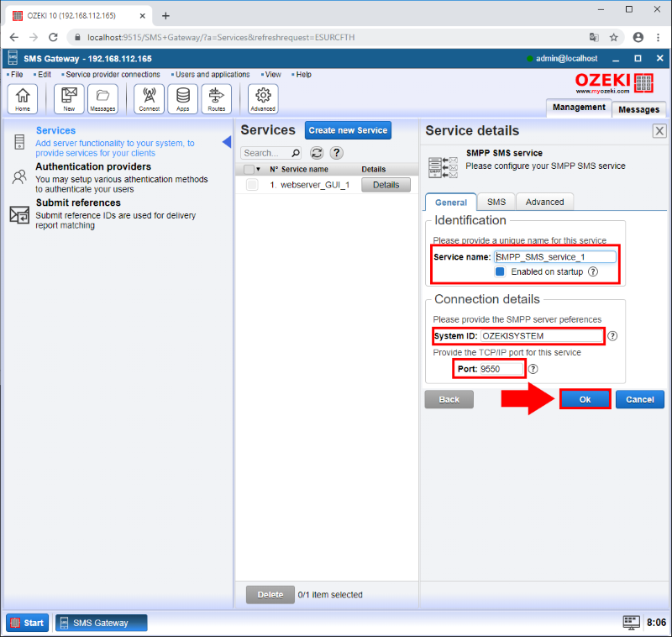Open the Service provider connections menu

(x=113, y=75)
